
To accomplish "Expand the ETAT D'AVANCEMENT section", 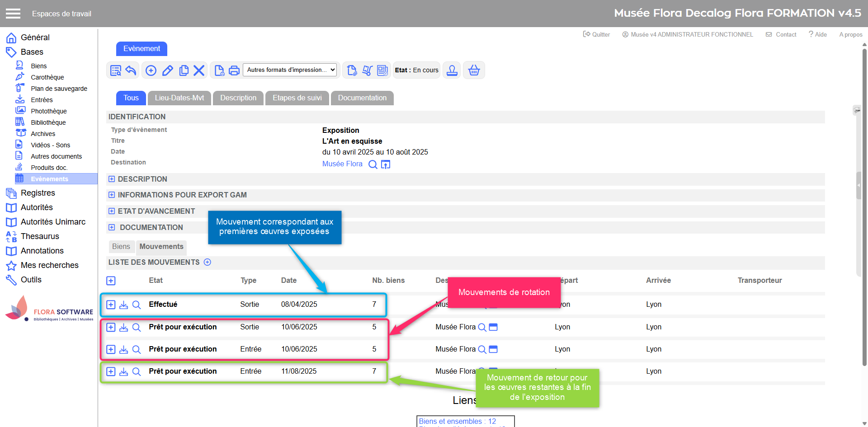I will click(112, 211).
